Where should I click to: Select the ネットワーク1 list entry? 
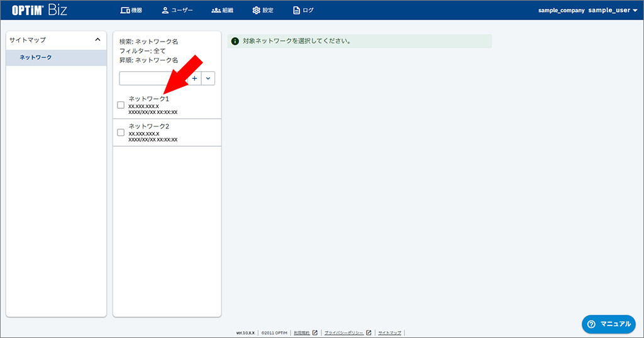tap(167, 105)
